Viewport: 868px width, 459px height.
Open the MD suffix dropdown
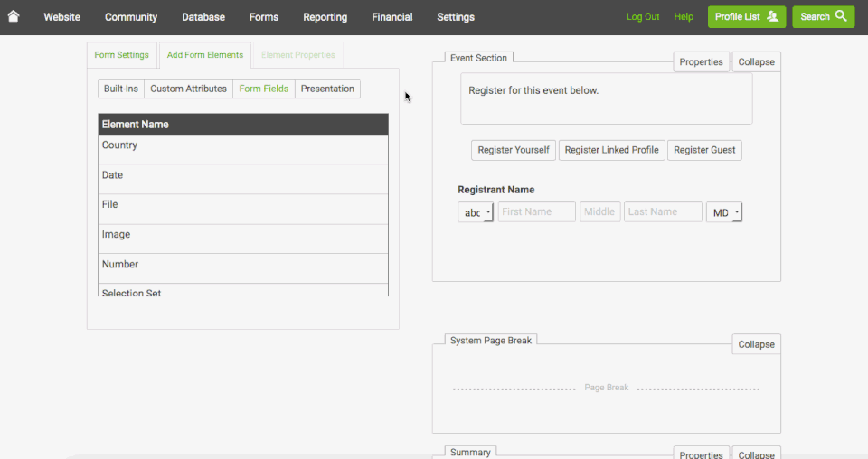tap(724, 212)
